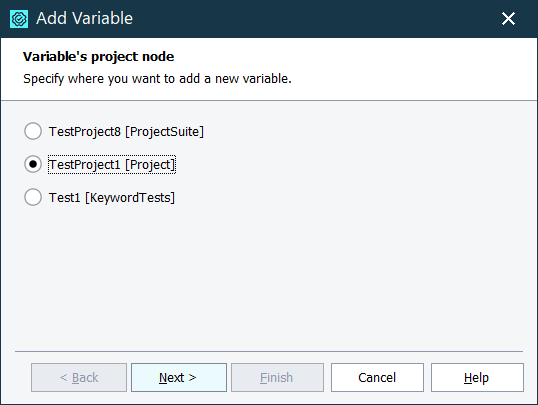538x405 pixels.
Task: Go to the next wizard page
Action: 179,377
